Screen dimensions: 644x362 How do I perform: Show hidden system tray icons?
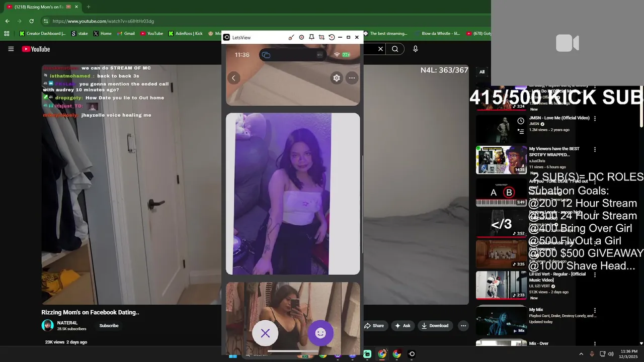coord(581,354)
